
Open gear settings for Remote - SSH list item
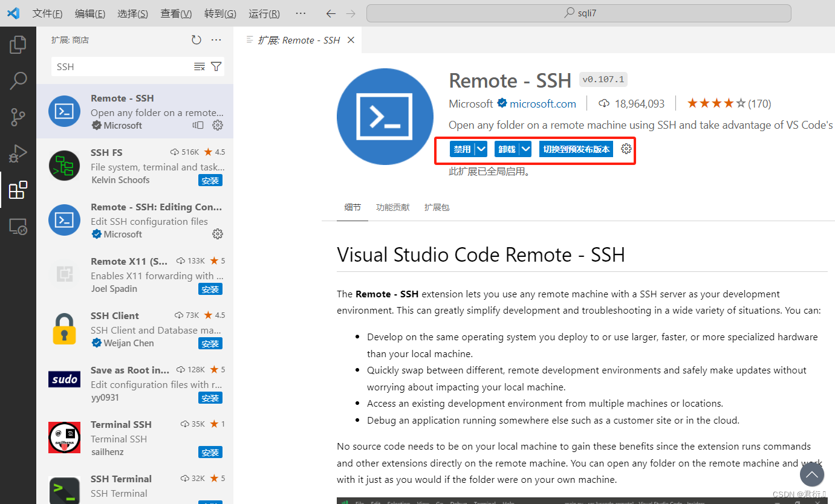coord(218,125)
